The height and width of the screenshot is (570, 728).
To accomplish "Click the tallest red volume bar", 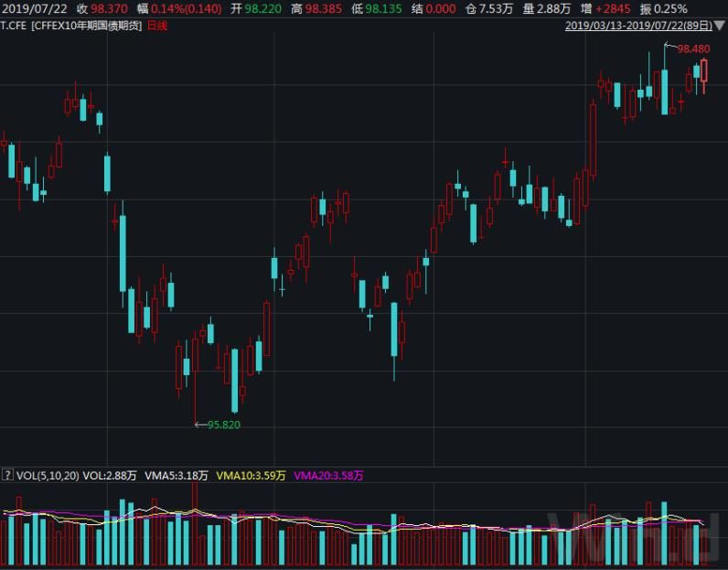I will [195, 523].
